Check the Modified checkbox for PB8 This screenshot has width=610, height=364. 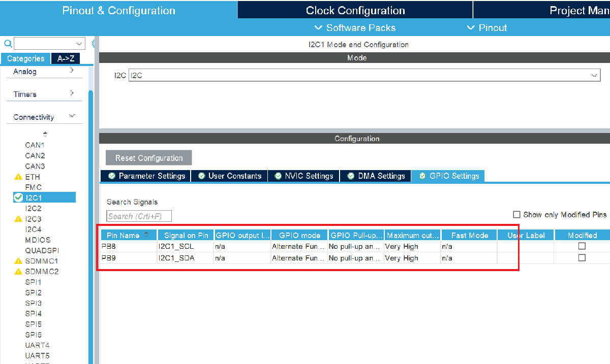pyautogui.click(x=581, y=246)
